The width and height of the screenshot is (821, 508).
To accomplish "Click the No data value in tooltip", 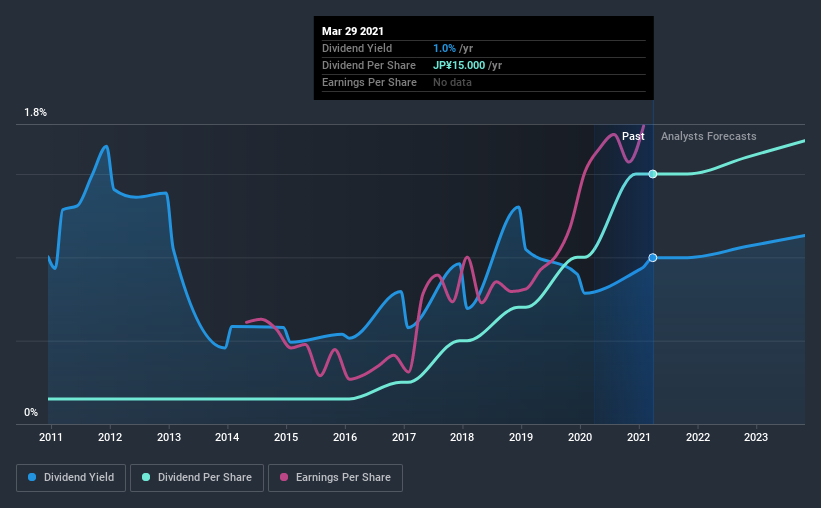I will tap(452, 82).
